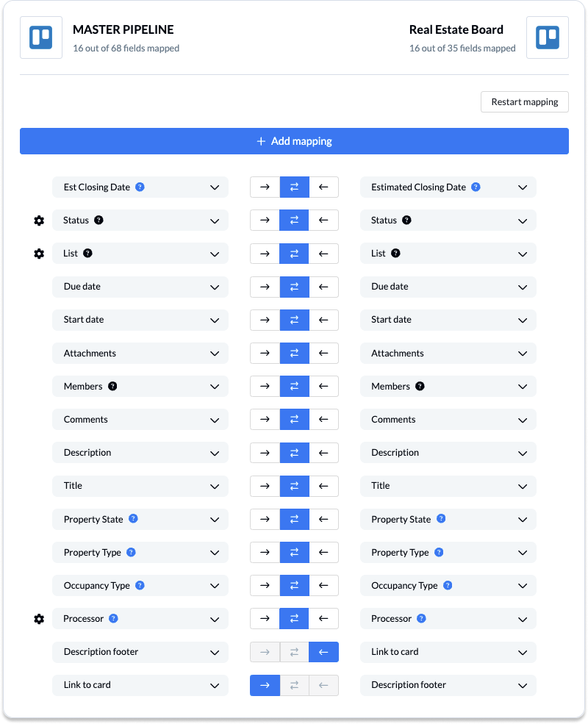Click the Add mapping button

295,141
